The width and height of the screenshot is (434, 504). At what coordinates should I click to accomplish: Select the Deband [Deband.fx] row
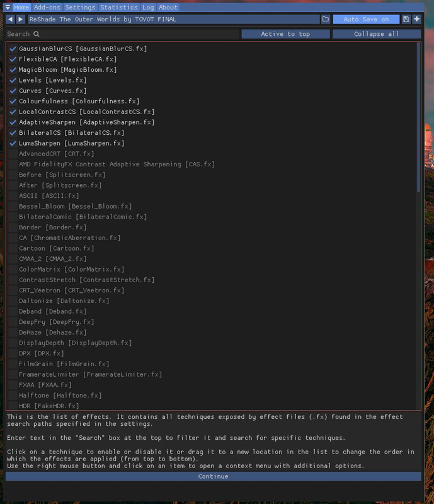pyautogui.click(x=53, y=311)
